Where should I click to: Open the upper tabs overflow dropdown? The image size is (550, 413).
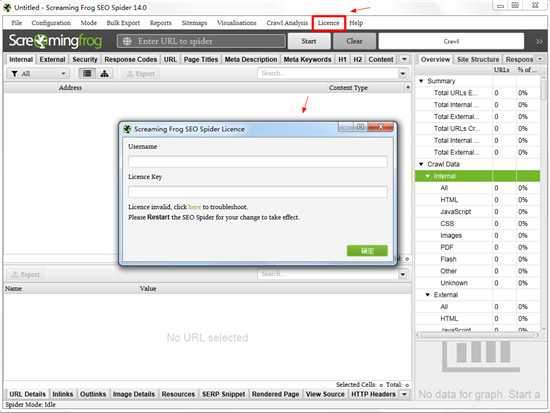(404, 59)
